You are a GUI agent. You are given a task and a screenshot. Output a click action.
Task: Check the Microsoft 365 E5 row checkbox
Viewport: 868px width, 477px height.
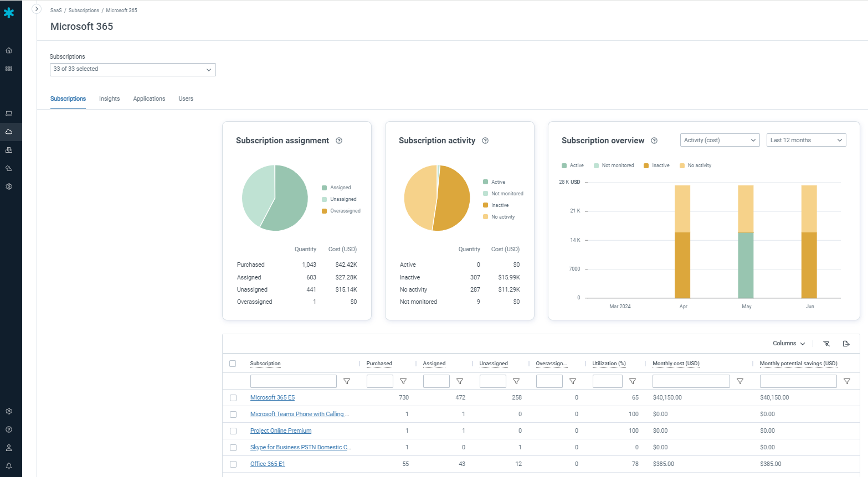pyautogui.click(x=233, y=398)
